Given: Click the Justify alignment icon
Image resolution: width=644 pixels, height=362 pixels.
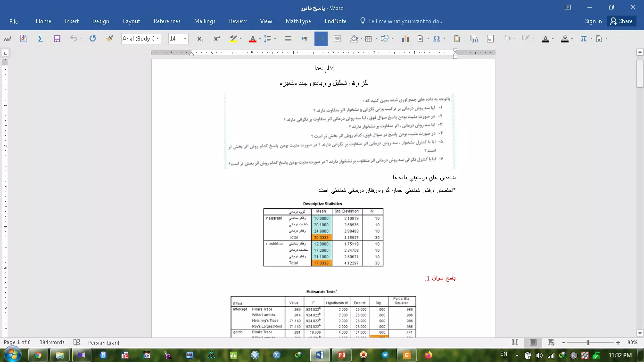Looking at the screenshot, I should pos(288,39).
